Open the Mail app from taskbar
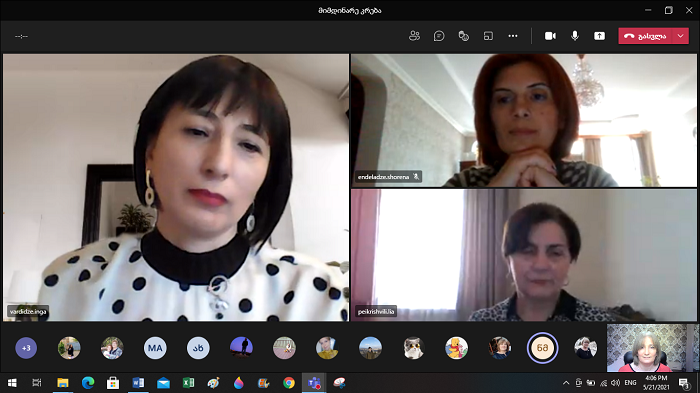 [x=163, y=383]
